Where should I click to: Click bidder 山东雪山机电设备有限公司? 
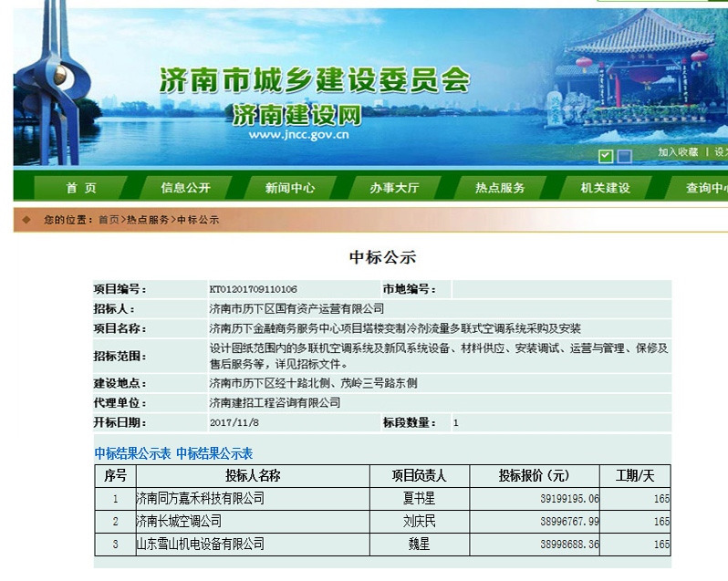(200, 544)
